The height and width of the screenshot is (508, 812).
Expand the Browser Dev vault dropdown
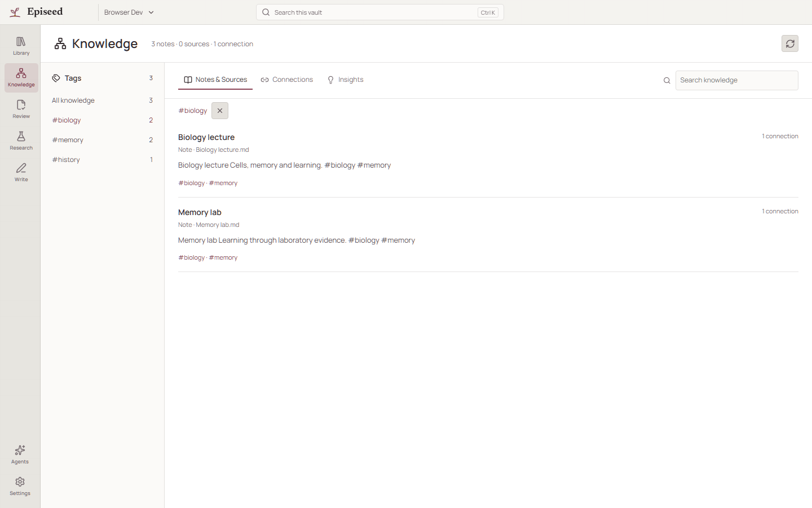[x=129, y=12]
